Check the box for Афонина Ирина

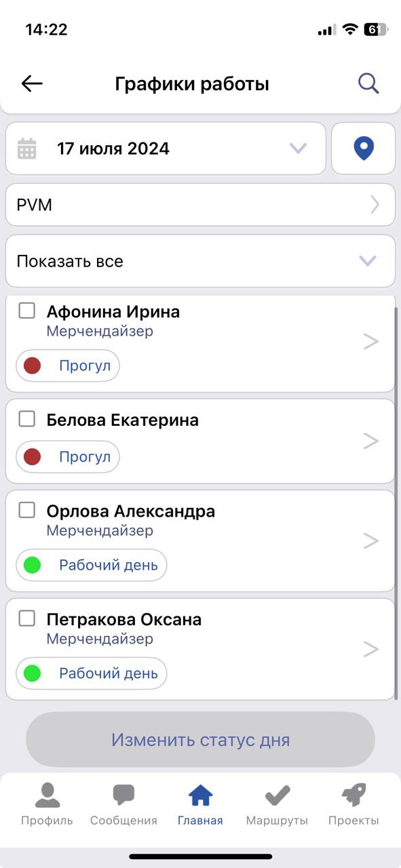pos(27,311)
